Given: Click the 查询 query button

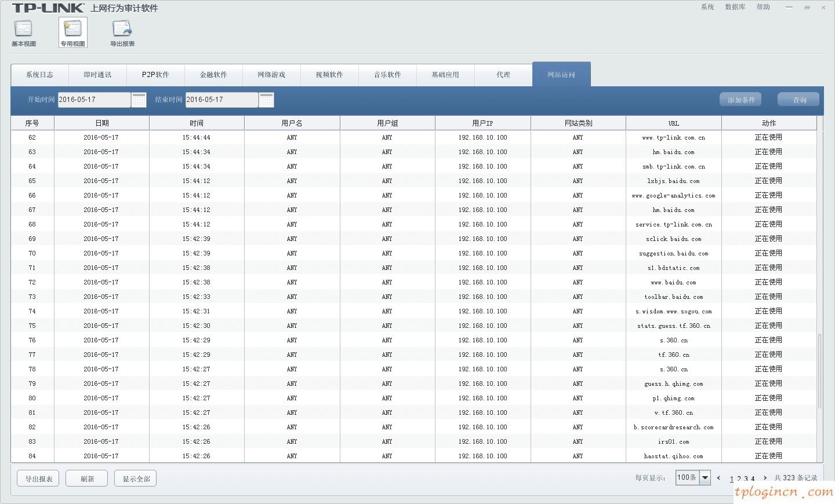Looking at the screenshot, I should tap(798, 99).
